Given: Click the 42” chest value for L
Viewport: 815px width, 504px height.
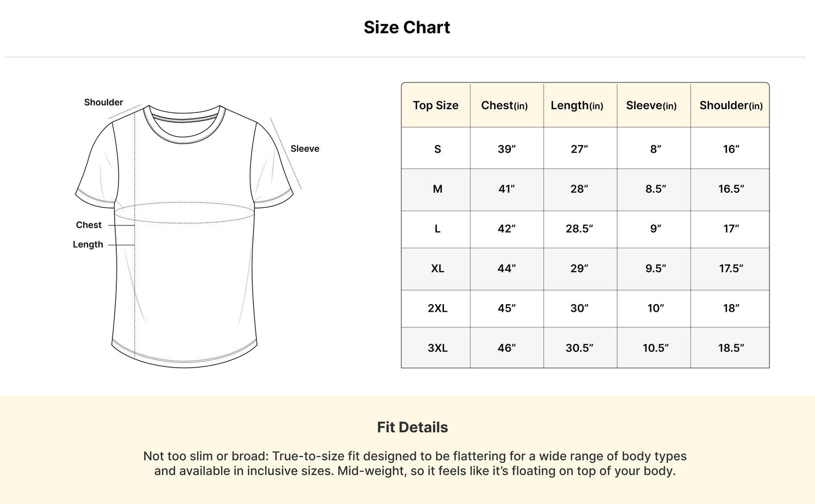Looking at the screenshot, I should 506,229.
